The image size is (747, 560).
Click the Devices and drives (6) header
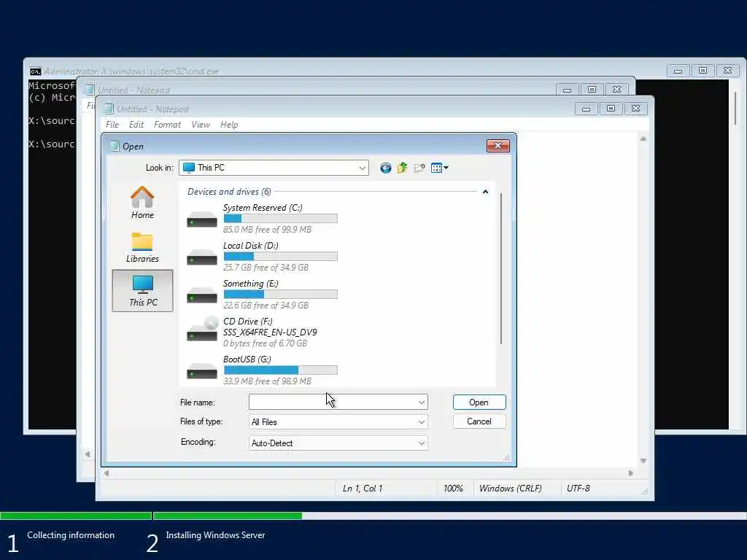(x=229, y=192)
